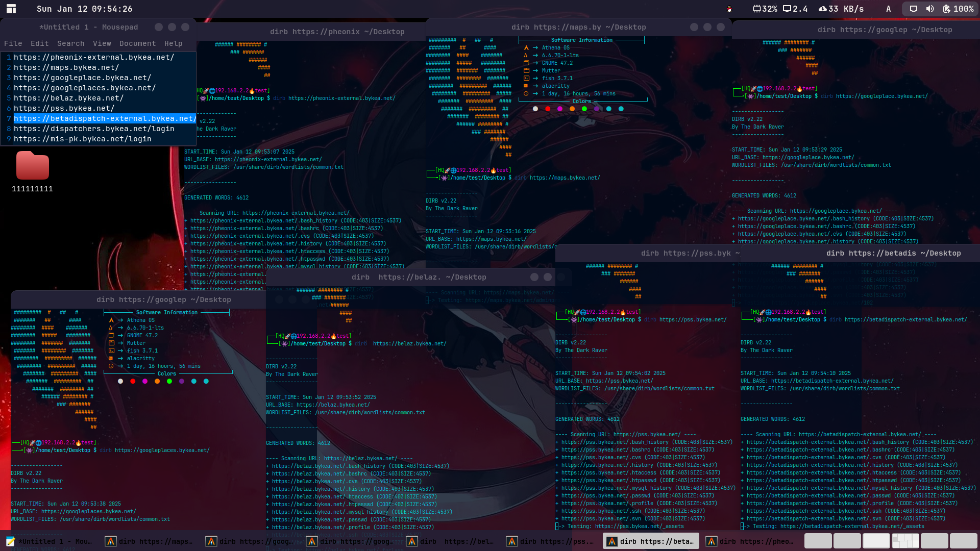The width and height of the screenshot is (980, 551).
Task: Open the Edit menu in Mousepad
Action: (x=39, y=43)
